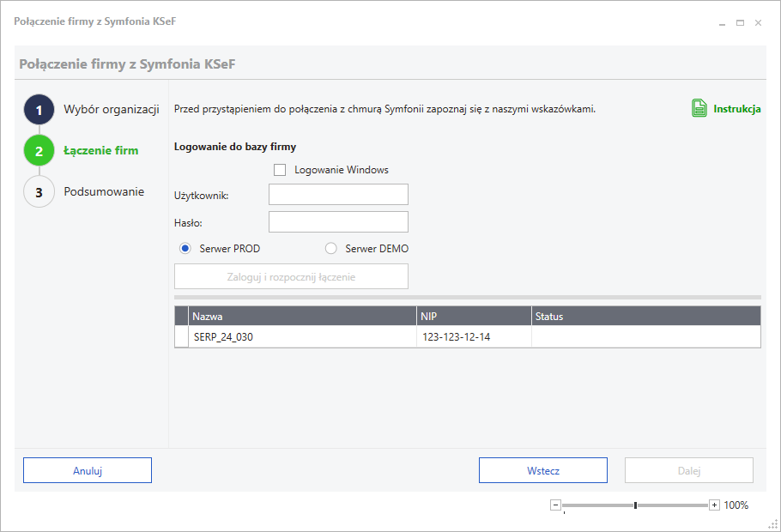Viewport: 781px width, 532px height.
Task: Click the Anuluj button
Action: 88,470
